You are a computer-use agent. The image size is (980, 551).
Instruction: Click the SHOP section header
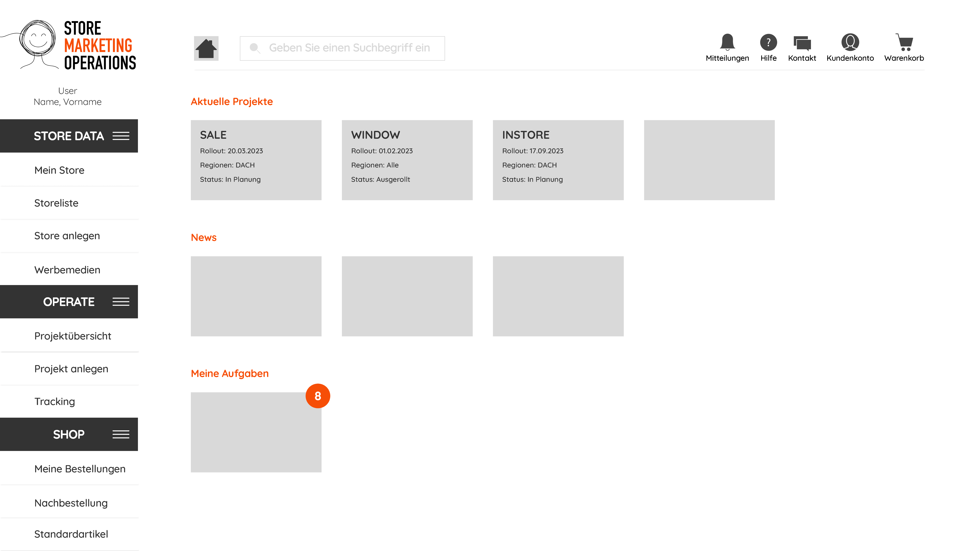(x=69, y=434)
